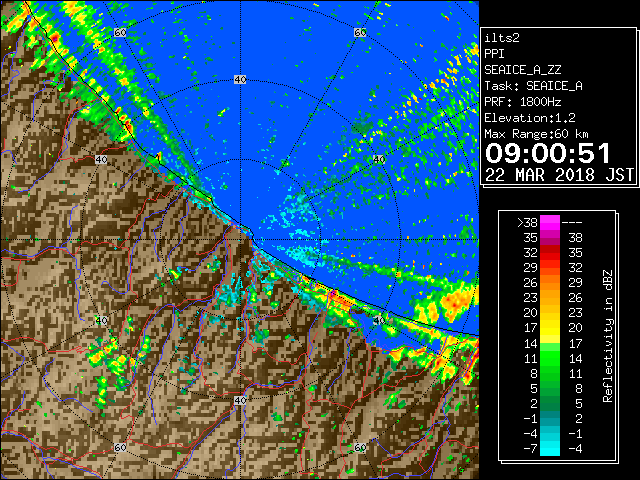Click the '60' ring label in the southwest

(x=120, y=447)
